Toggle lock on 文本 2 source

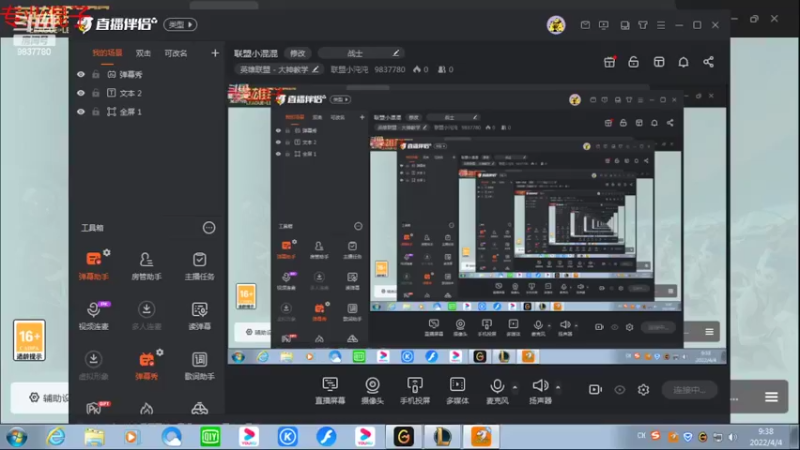coord(95,93)
